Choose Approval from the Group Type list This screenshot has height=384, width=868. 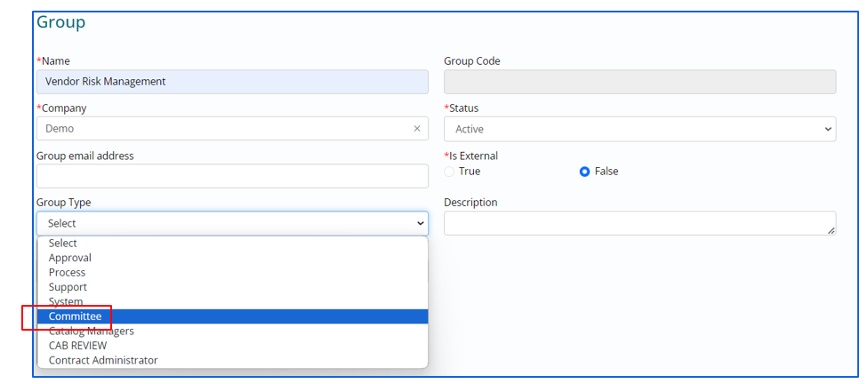coord(70,258)
